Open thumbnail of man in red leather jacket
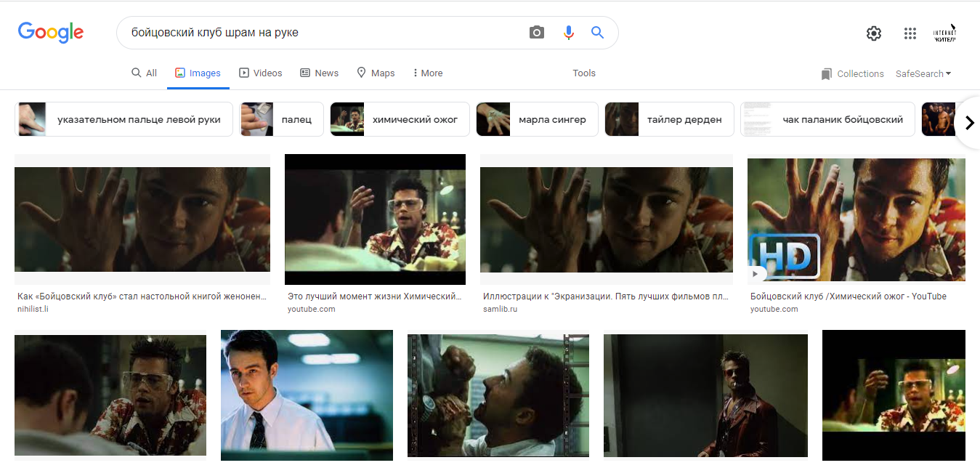The width and height of the screenshot is (980, 468). (x=705, y=395)
